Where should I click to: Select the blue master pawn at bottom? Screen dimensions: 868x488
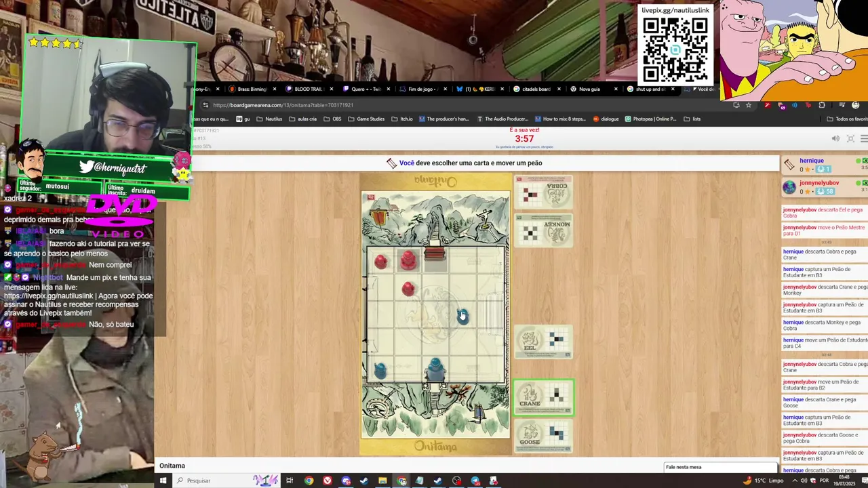435,369
